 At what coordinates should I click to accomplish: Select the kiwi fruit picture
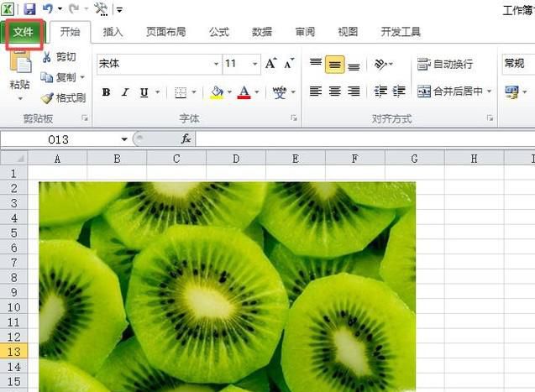pyautogui.click(x=228, y=287)
